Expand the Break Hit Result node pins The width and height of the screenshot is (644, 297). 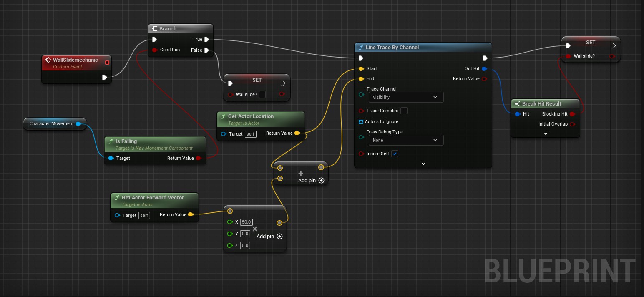[546, 134]
